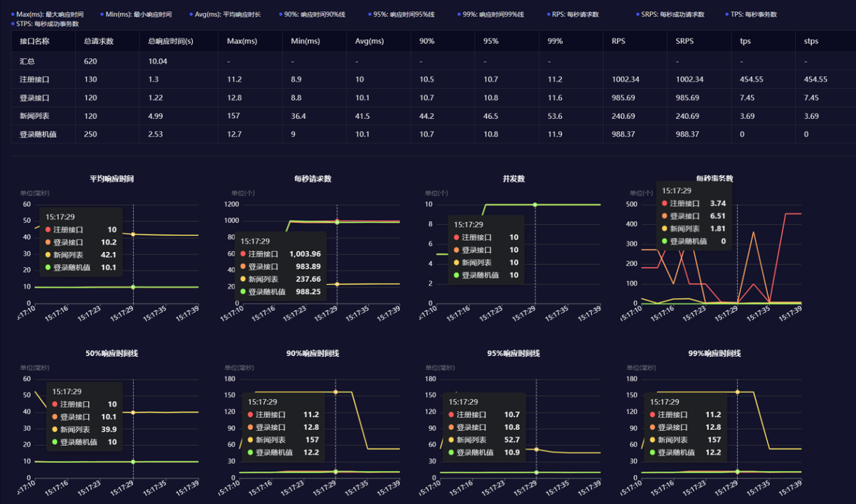The height and width of the screenshot is (504, 856).
Task: Select the 登录接口 row name in table
Action: [34, 98]
